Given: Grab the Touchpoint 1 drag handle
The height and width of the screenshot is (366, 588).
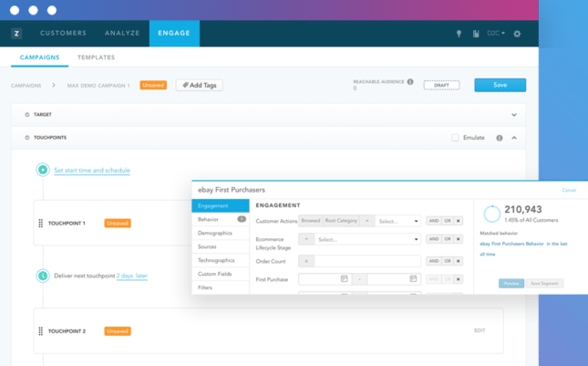Looking at the screenshot, I should [x=40, y=224].
